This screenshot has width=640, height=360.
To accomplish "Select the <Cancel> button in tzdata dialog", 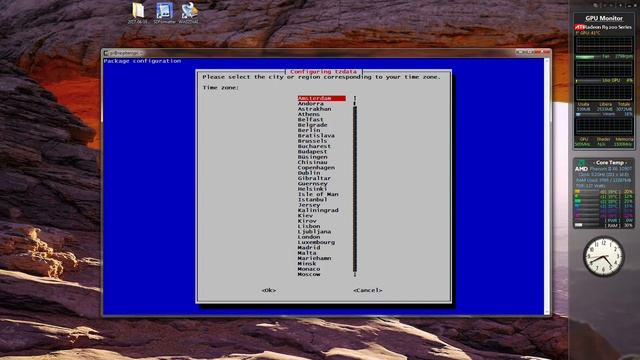I will pos(368,290).
